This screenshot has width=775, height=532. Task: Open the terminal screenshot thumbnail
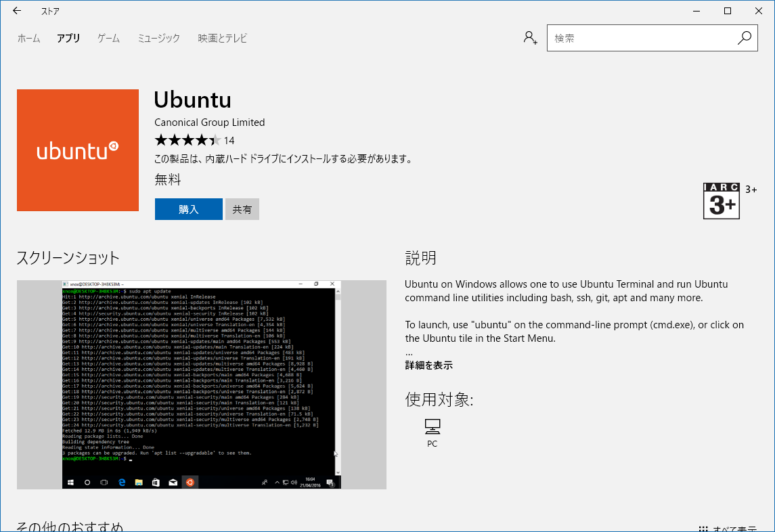202,384
